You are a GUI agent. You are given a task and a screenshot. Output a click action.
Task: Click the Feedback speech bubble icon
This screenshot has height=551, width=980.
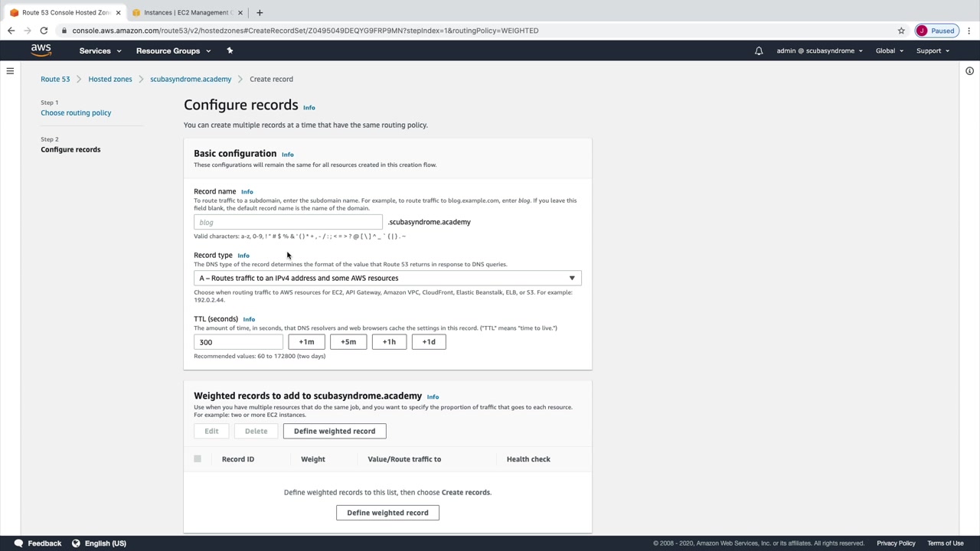coord(18,543)
